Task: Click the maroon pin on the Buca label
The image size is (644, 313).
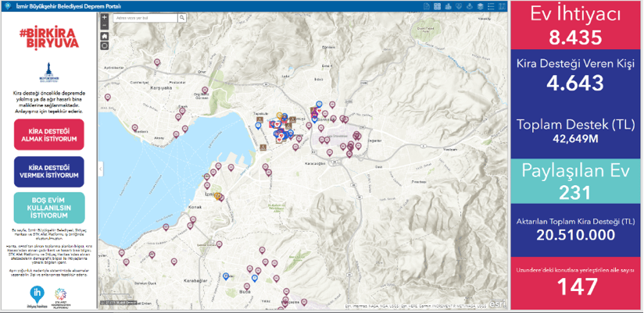Action: 247,286
